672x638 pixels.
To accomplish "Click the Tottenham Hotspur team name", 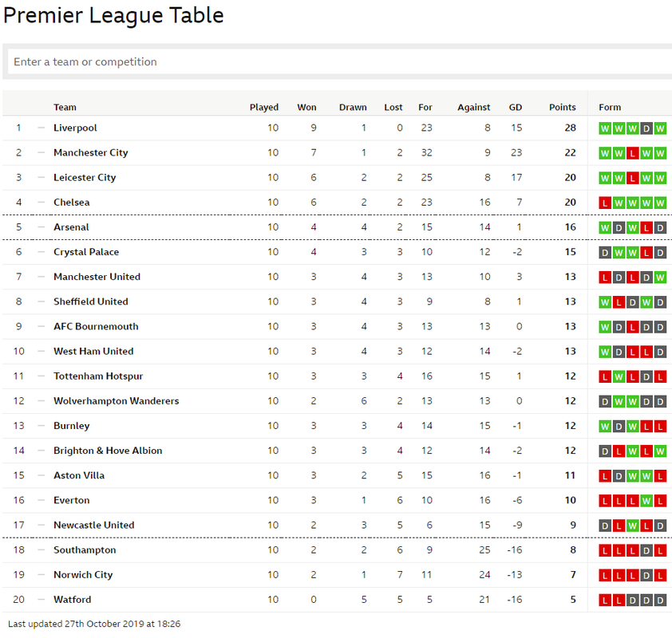I will click(x=98, y=376).
